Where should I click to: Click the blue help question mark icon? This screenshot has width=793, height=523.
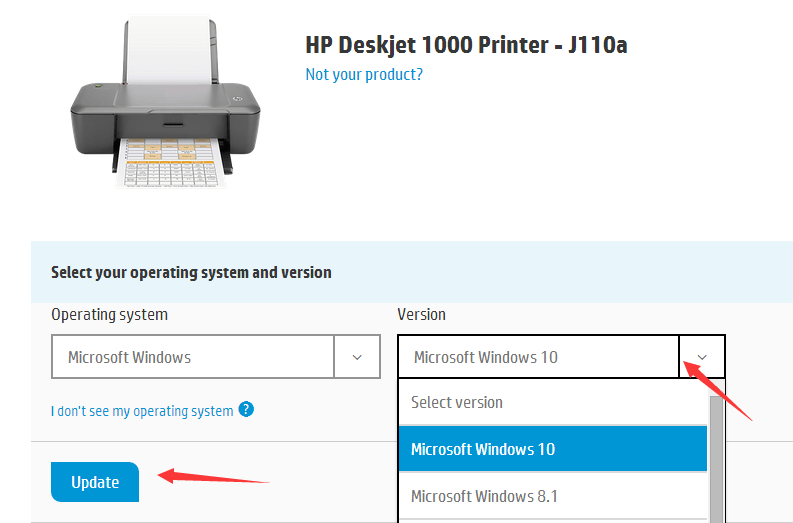click(246, 409)
